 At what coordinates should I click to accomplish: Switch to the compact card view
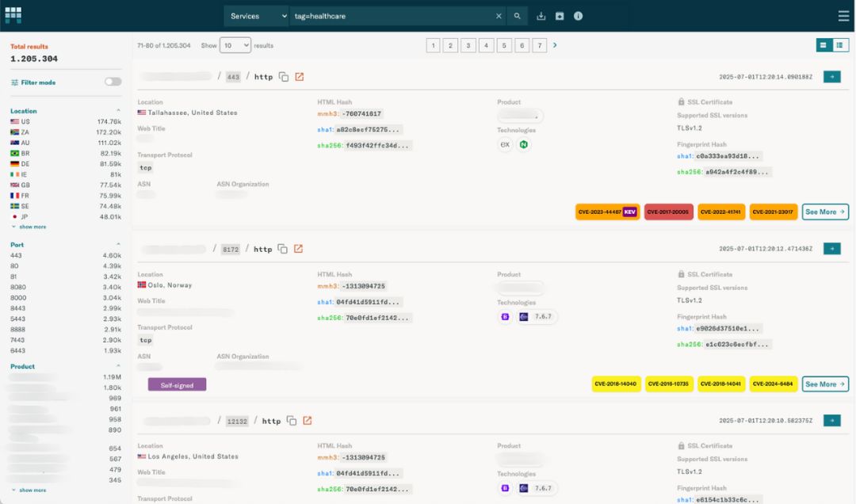click(824, 45)
